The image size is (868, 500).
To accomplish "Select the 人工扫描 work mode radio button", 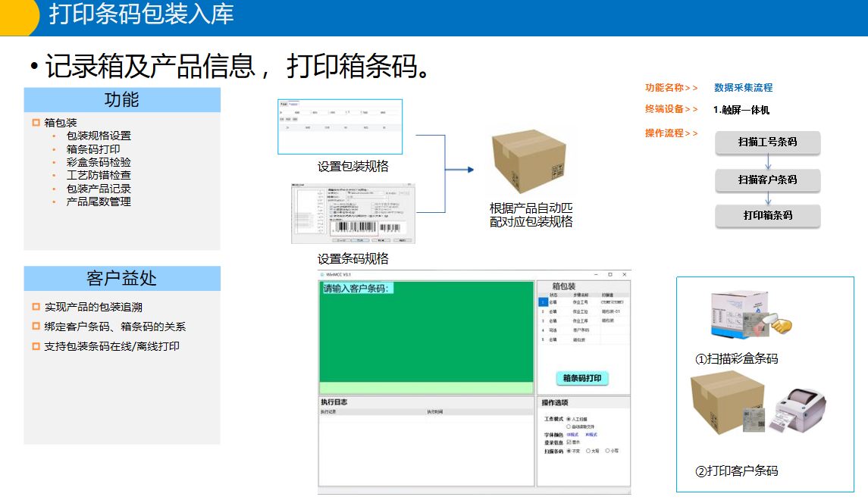I will click(569, 418).
